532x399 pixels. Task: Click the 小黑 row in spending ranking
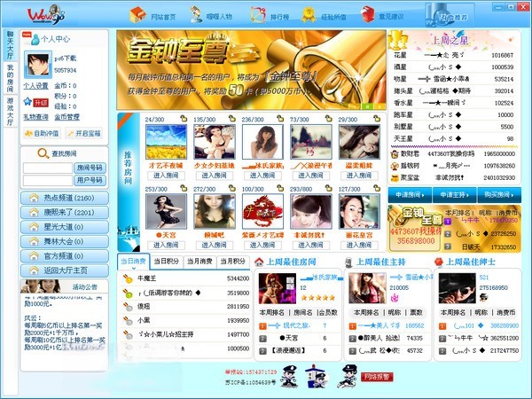coord(185,320)
